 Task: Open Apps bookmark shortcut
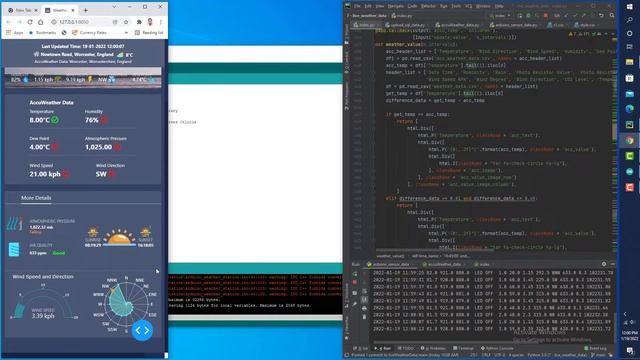(15, 33)
